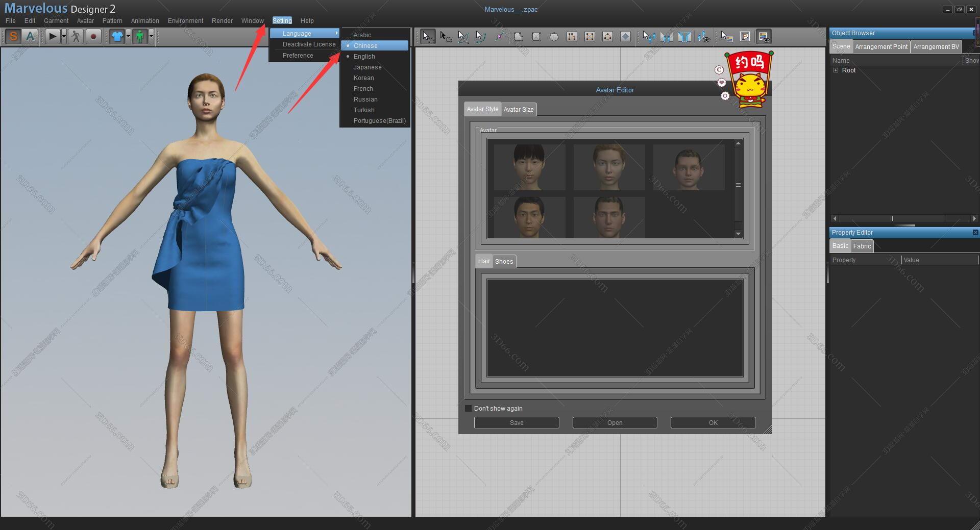Open the dropdown arrow beside the T-shirt icon

[x=128, y=36]
